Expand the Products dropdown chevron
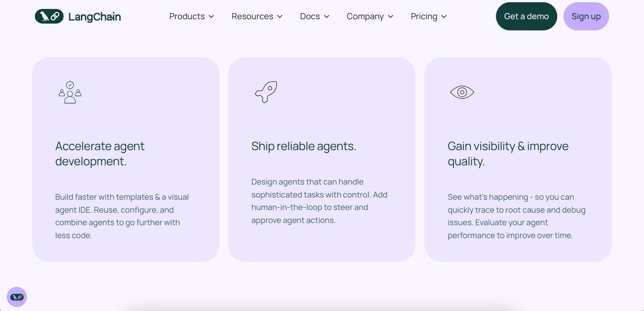Screen dimensions: 644x311 coord(212,17)
